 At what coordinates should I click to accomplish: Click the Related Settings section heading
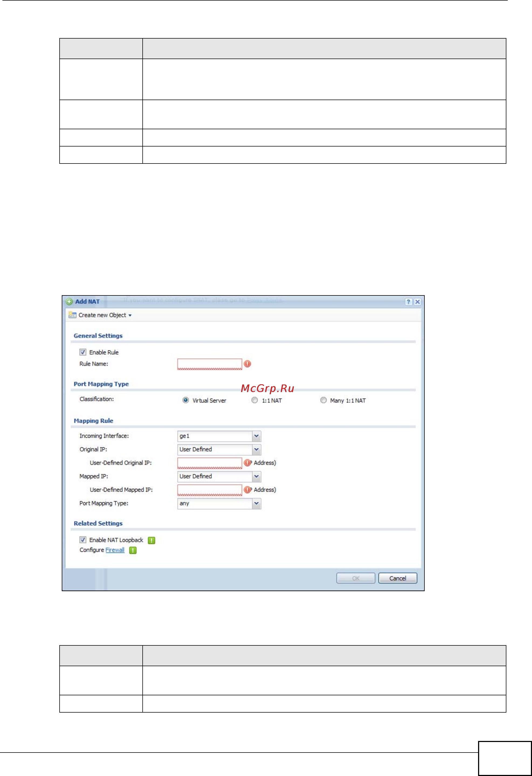pyautogui.click(x=98, y=523)
